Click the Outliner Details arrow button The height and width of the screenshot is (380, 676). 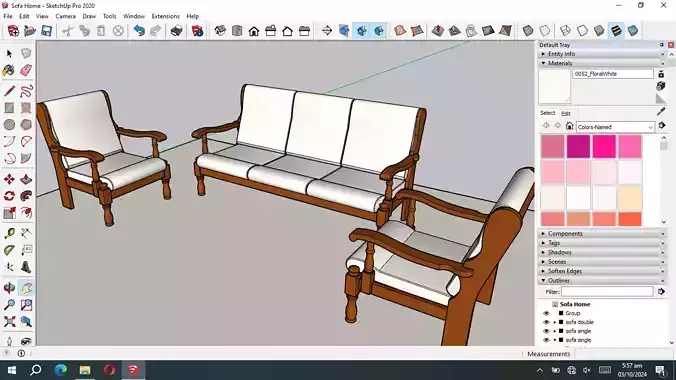point(661,292)
